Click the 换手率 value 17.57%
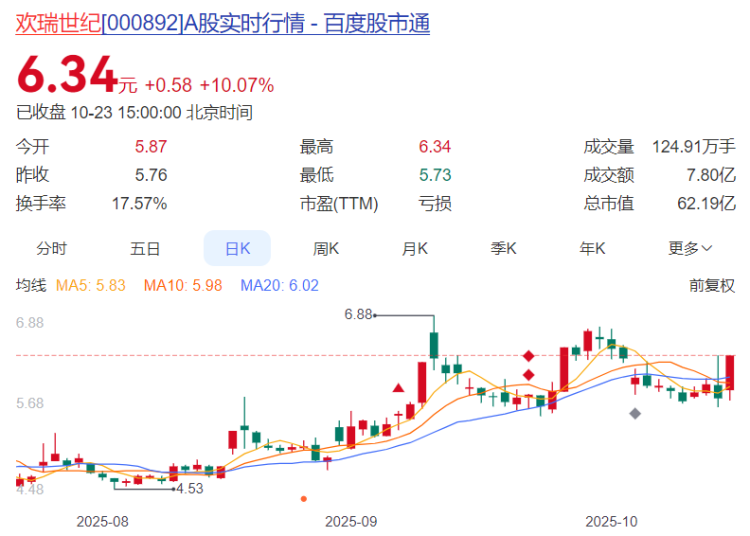Viewport: 750px width, 536px height. click(x=139, y=204)
